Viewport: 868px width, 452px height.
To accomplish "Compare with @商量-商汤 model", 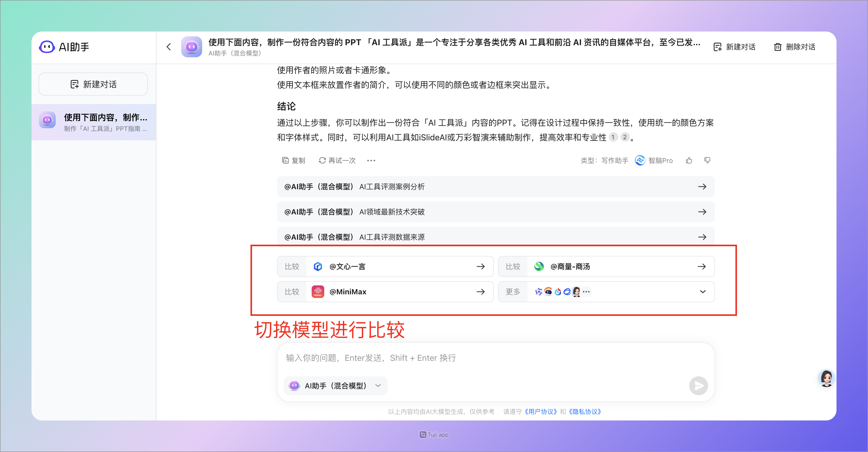I will (x=606, y=266).
